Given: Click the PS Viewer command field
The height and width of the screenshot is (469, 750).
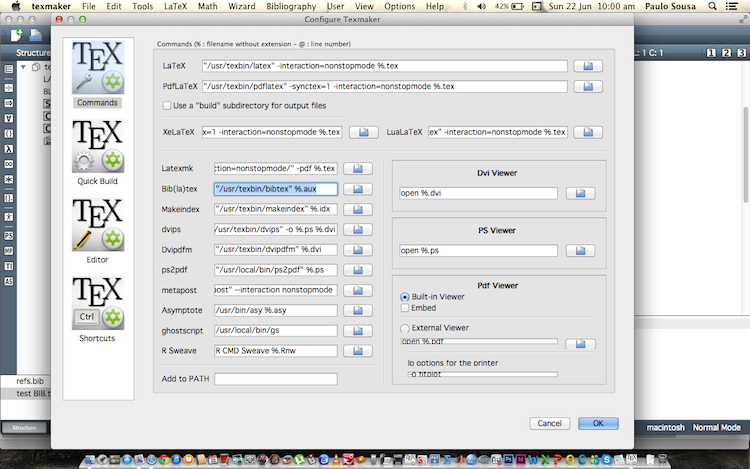Looking at the screenshot, I should (x=478, y=251).
